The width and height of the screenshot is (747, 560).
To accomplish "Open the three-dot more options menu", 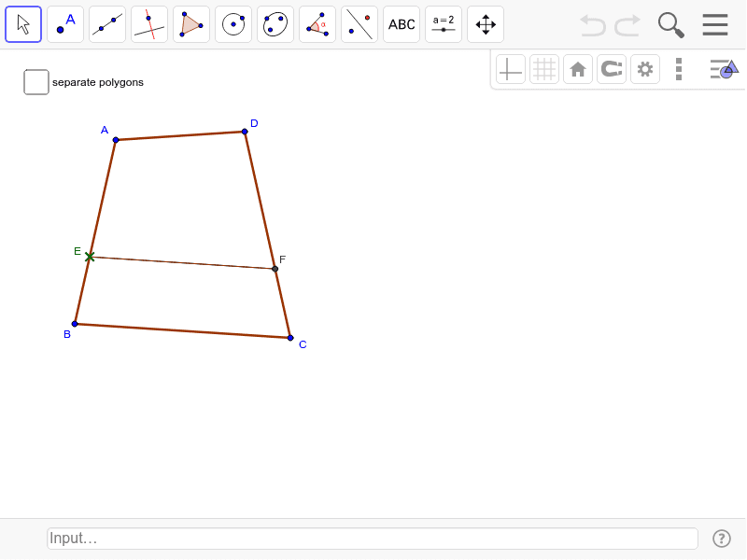I will [679, 69].
